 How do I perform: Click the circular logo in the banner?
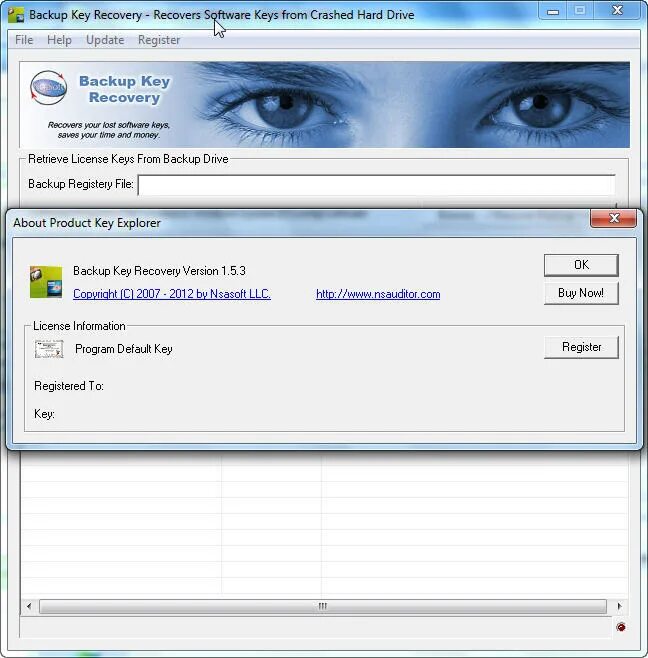(x=49, y=87)
